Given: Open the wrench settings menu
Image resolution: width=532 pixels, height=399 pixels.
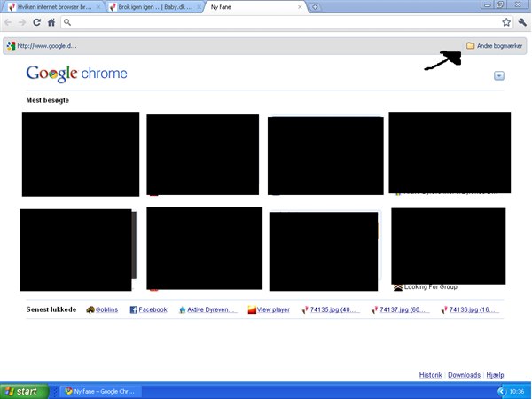Looking at the screenshot, I should 522,22.
